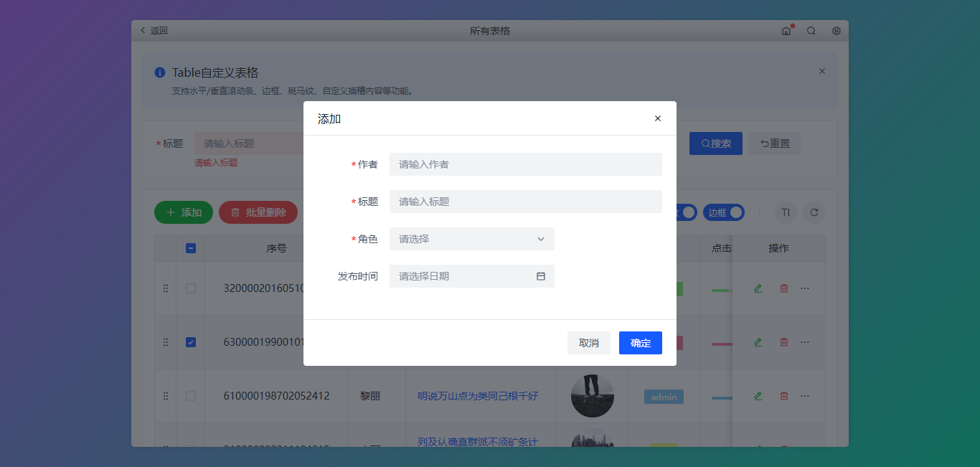Screen dimensions: 980x467
Task: Delete the row starting with 6300001990
Action: [x=784, y=342]
